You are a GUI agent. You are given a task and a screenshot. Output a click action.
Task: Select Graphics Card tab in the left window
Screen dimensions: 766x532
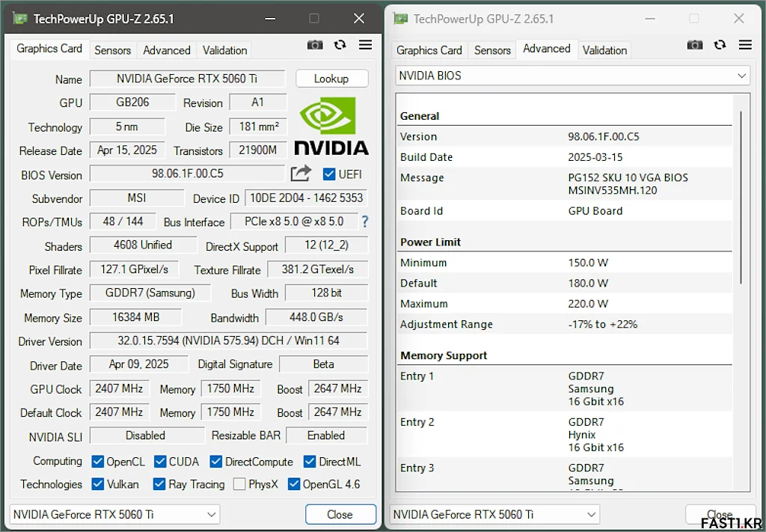click(x=49, y=49)
